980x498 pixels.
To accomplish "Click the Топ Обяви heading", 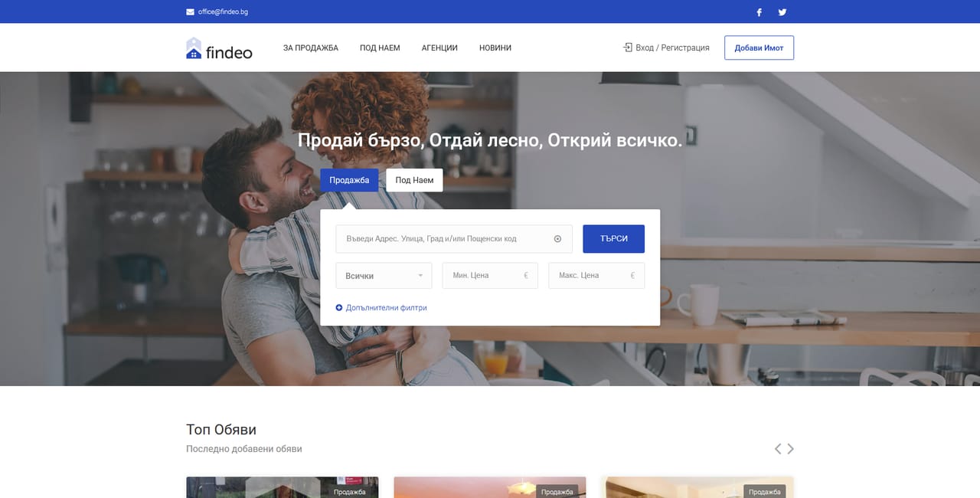I will pyautogui.click(x=221, y=429).
